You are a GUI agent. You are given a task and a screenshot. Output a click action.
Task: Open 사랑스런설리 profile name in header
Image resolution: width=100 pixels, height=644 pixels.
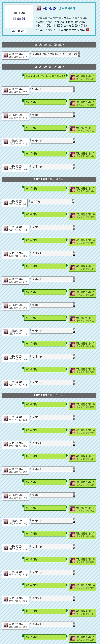tap(50, 9)
